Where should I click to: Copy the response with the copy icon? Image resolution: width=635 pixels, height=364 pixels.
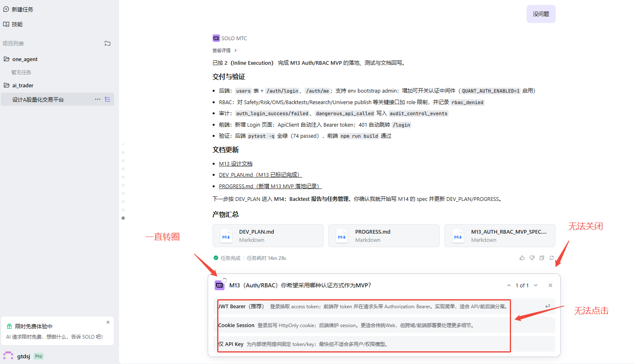coord(541,258)
